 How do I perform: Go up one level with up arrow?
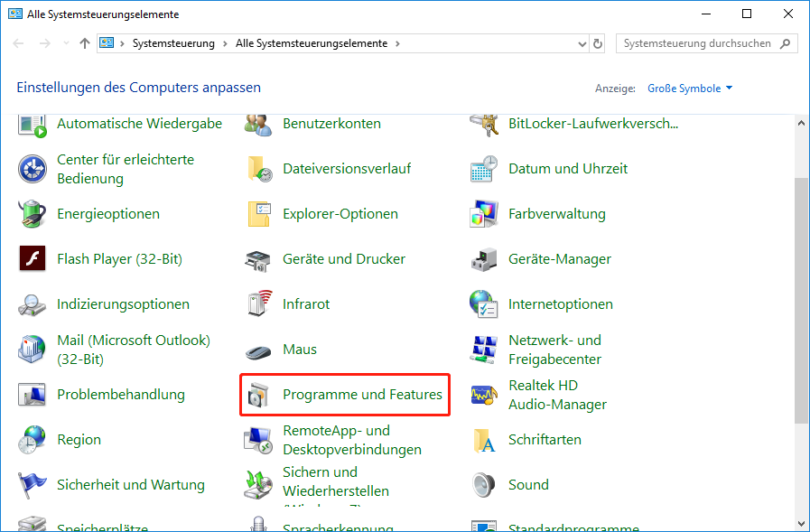click(x=85, y=43)
